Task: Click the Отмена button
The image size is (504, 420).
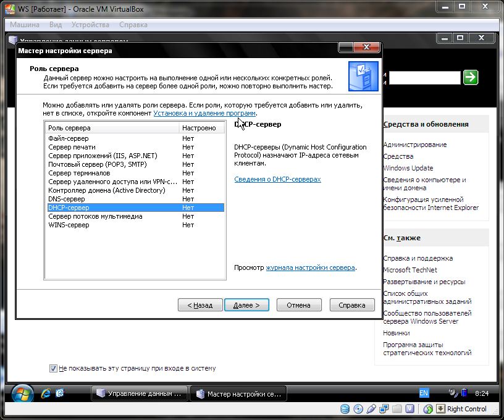Action: pyautogui.click(x=299, y=305)
